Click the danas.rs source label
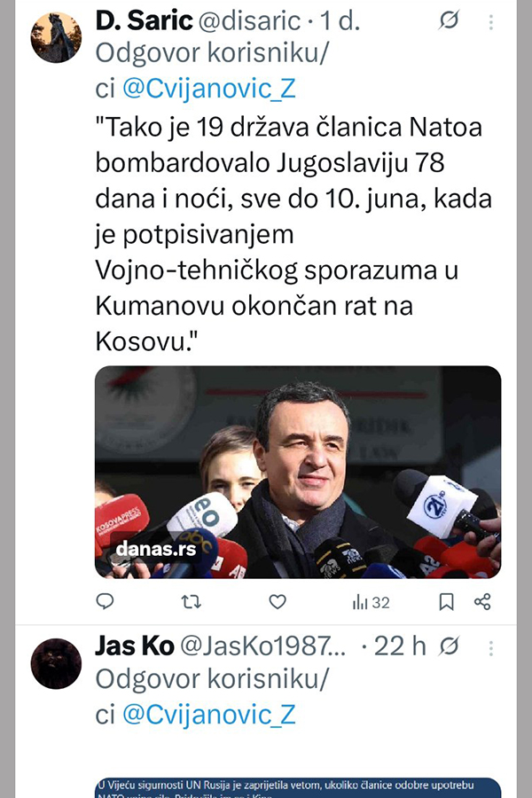The height and width of the screenshot is (798, 532). (x=156, y=549)
